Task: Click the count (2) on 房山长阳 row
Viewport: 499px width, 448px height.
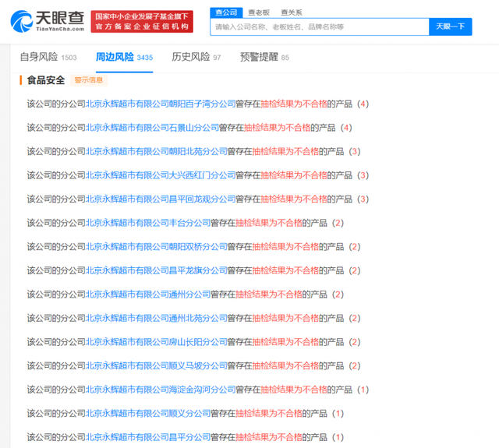Action: pos(355,342)
